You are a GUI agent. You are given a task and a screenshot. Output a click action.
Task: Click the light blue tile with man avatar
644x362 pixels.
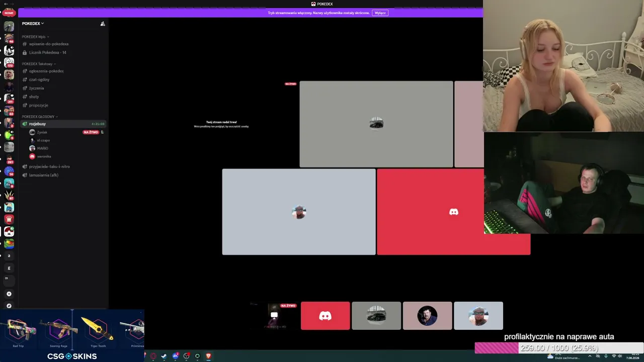point(299,212)
